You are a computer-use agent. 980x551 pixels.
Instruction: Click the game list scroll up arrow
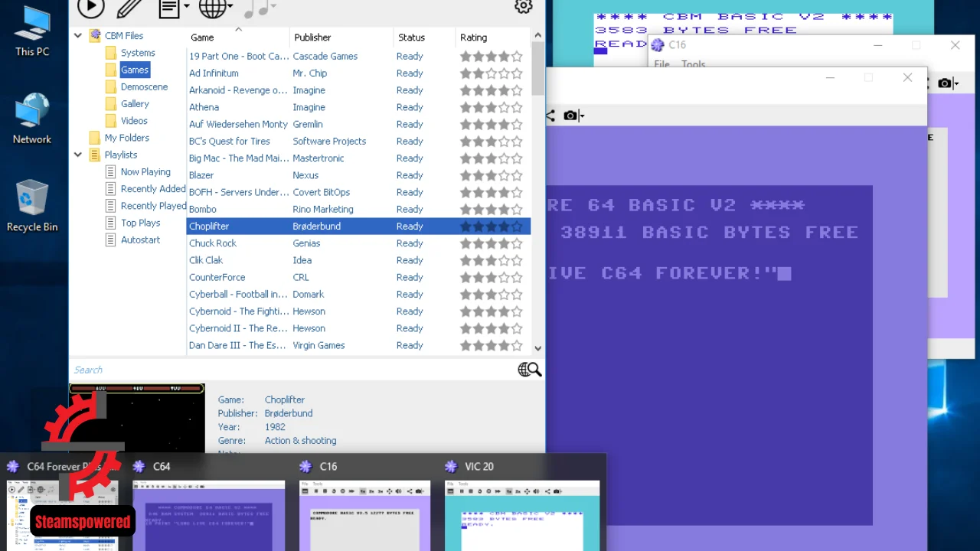pos(537,35)
